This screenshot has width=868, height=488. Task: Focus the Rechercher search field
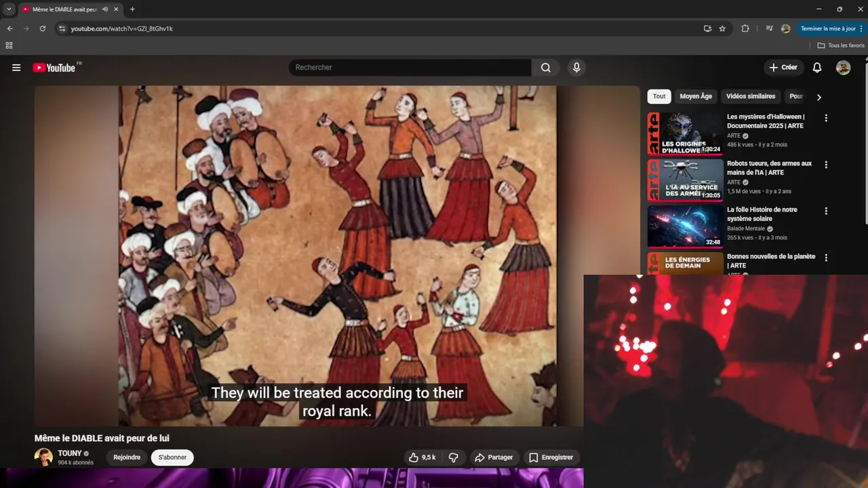410,68
